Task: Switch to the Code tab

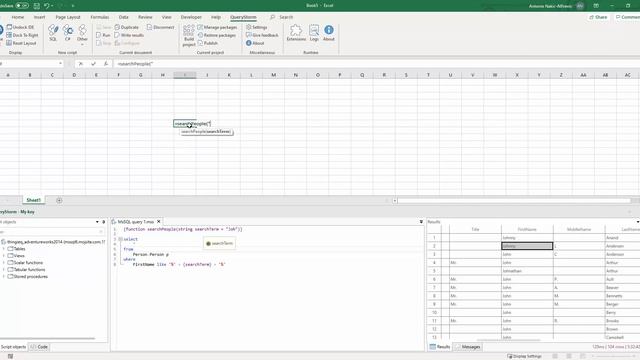Action: [40, 347]
